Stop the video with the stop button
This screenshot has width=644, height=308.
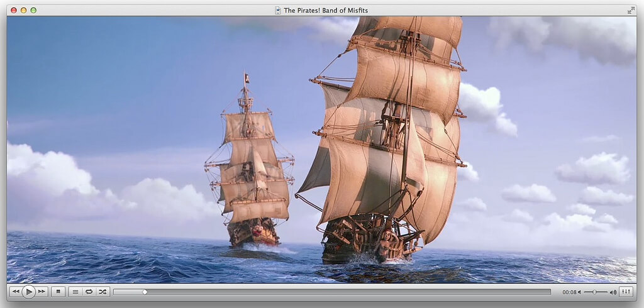point(58,292)
